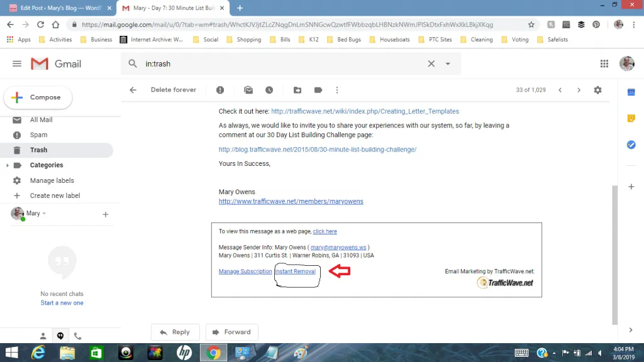
Task: Go to older message arrow
Action: point(579,90)
